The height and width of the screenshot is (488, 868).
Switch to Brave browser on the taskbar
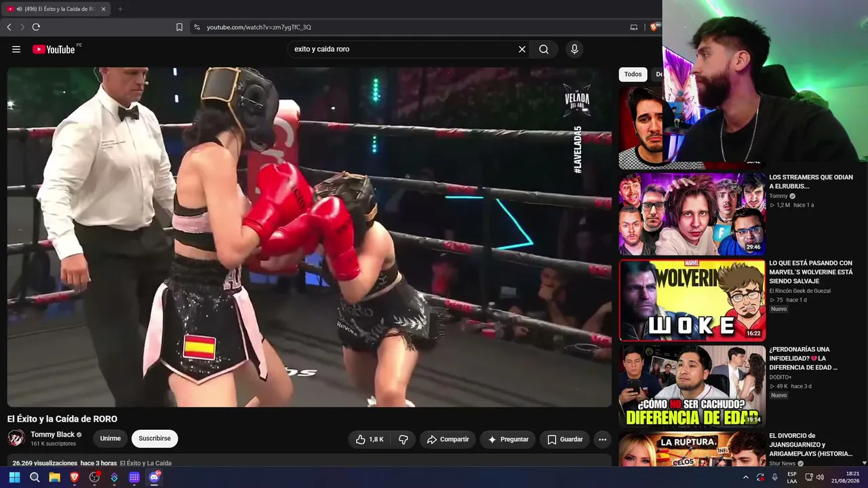pos(75,477)
